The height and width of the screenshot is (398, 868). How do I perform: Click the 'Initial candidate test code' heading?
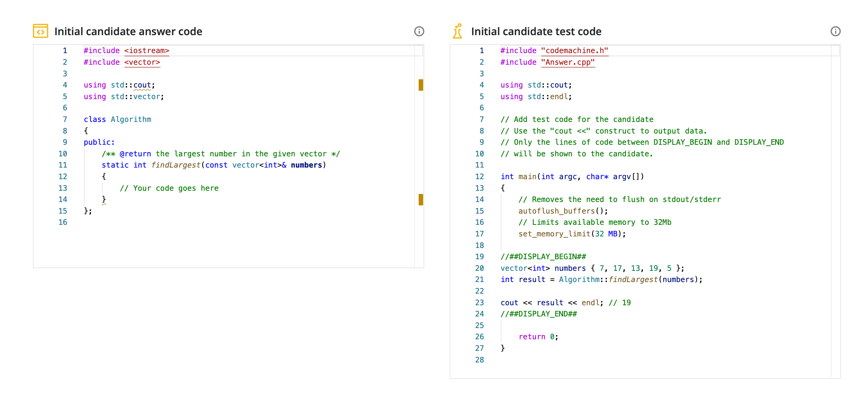coord(536,31)
